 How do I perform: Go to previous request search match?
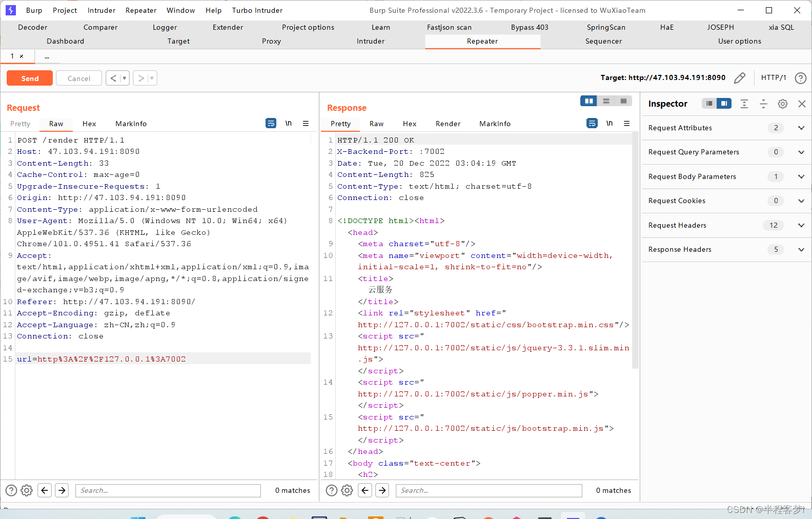[45, 490]
